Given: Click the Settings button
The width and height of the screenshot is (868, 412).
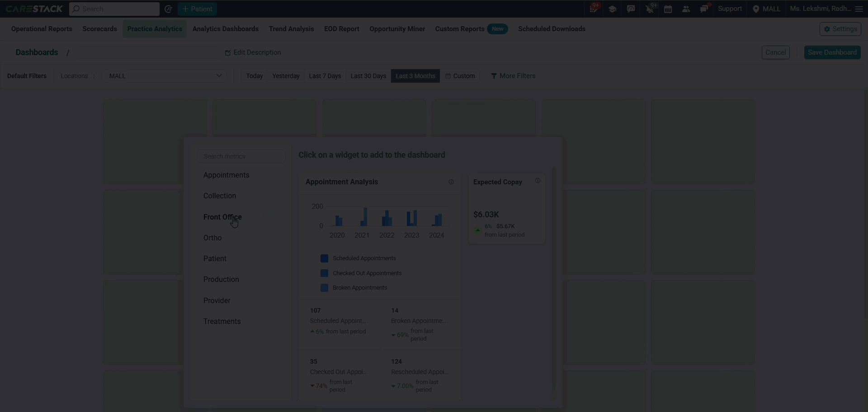Looking at the screenshot, I should [x=840, y=29].
